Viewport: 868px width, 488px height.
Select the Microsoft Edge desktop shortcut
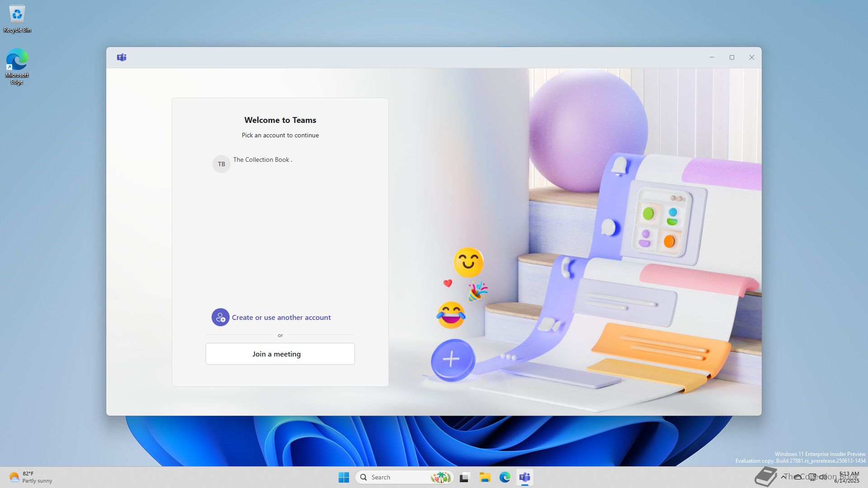pos(17,66)
